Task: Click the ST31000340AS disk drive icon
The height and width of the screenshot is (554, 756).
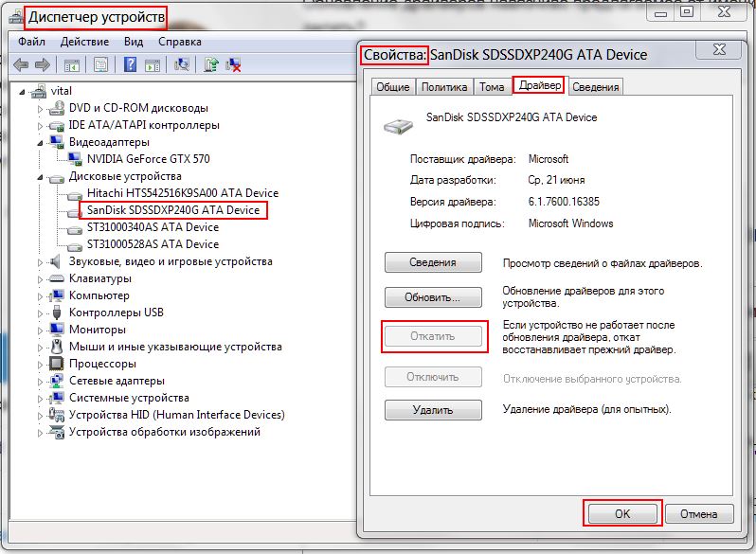Action: pyautogui.click(x=75, y=229)
